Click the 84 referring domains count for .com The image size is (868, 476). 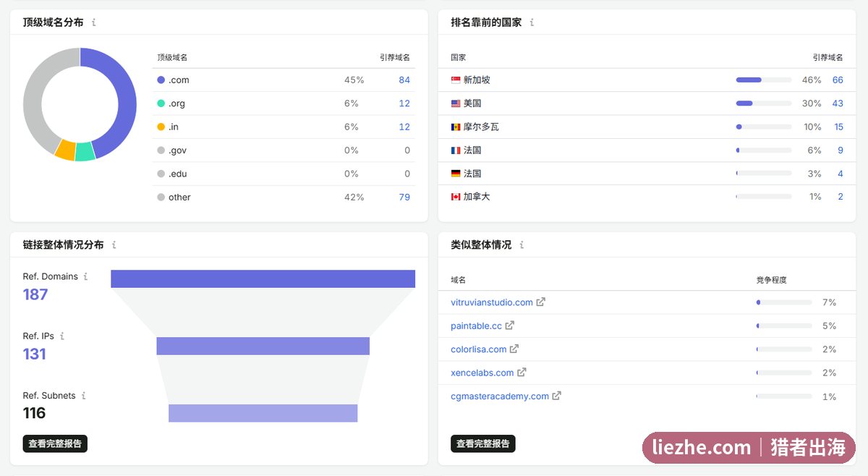pos(404,80)
